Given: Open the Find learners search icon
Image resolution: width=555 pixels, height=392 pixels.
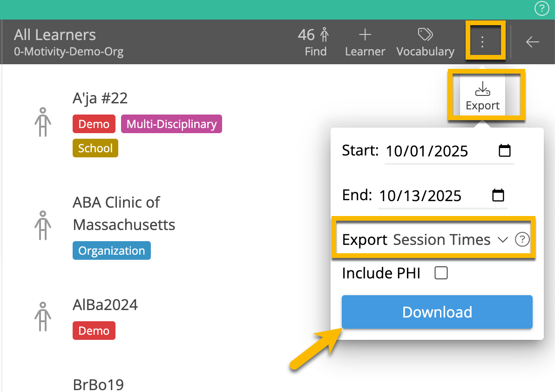Looking at the screenshot, I should [x=315, y=41].
